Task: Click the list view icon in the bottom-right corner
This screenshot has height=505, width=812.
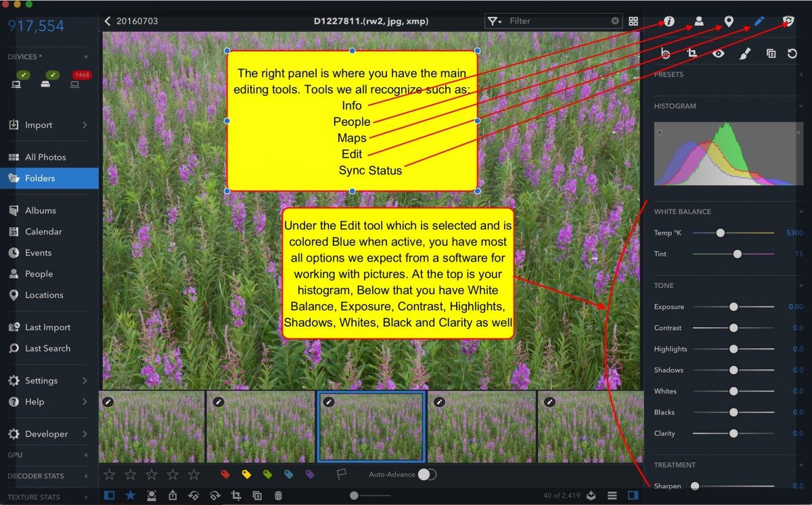Action: click(x=612, y=496)
